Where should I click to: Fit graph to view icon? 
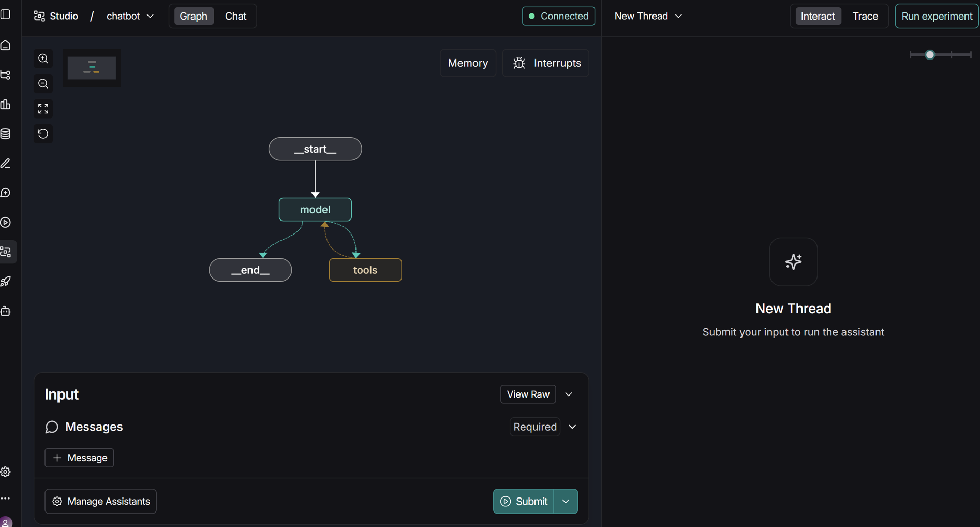click(43, 109)
